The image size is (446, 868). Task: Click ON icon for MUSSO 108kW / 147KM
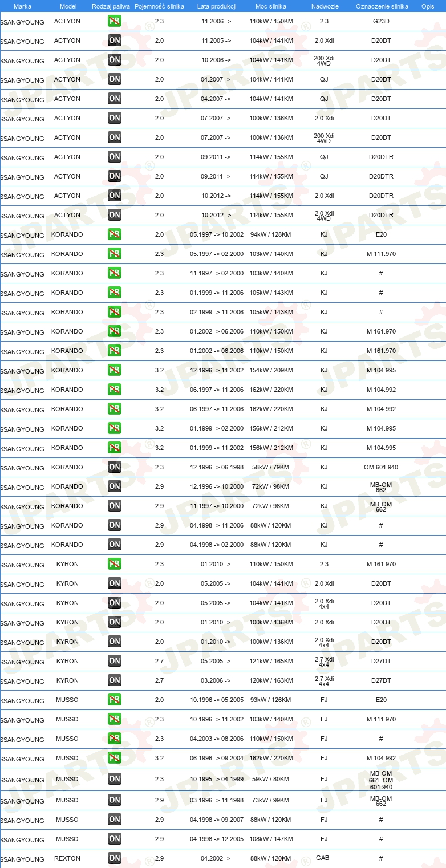115,839
